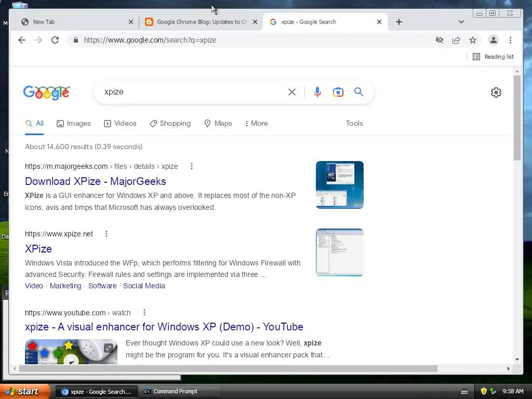
Task: Click the horizontal scroll right arrow
Action: tap(508, 368)
